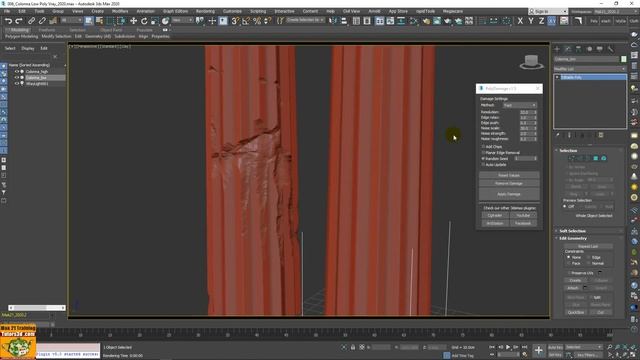Restrict to Z axis constraint
Image resolution: width=640 pixels, height=360 pixels.
[541, 21]
